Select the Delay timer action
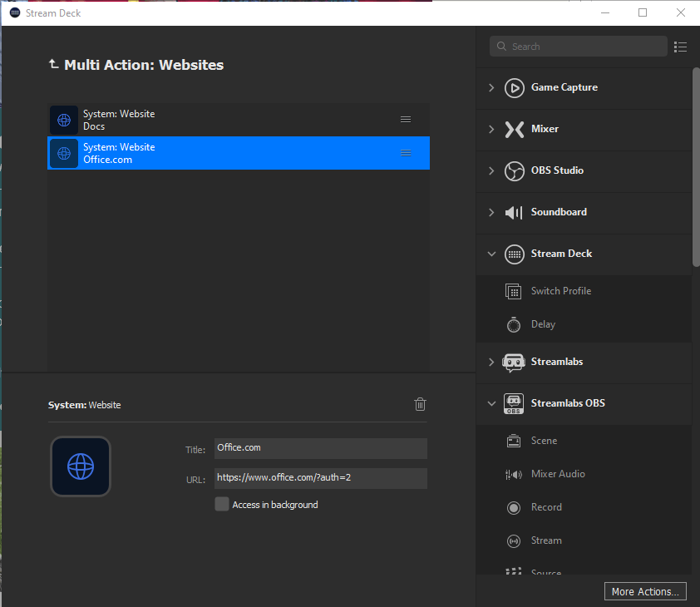Image resolution: width=700 pixels, height=607 pixels. point(543,324)
